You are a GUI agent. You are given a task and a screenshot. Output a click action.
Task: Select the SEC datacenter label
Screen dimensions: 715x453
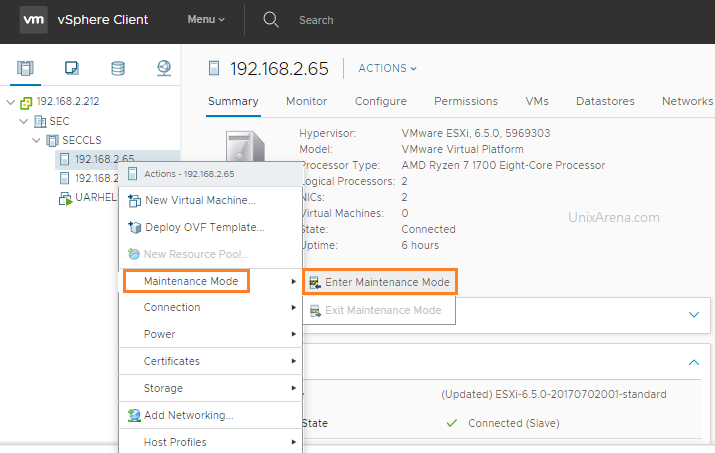point(59,121)
